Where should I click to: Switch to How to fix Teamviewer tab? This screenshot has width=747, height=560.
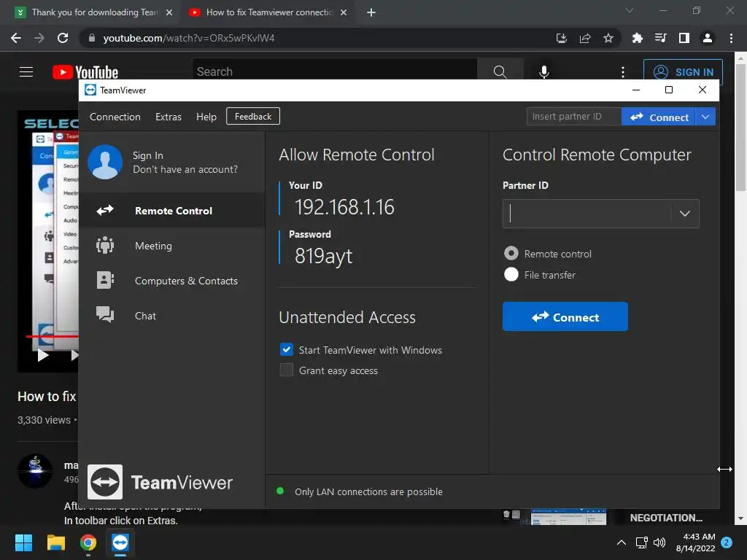(x=268, y=12)
